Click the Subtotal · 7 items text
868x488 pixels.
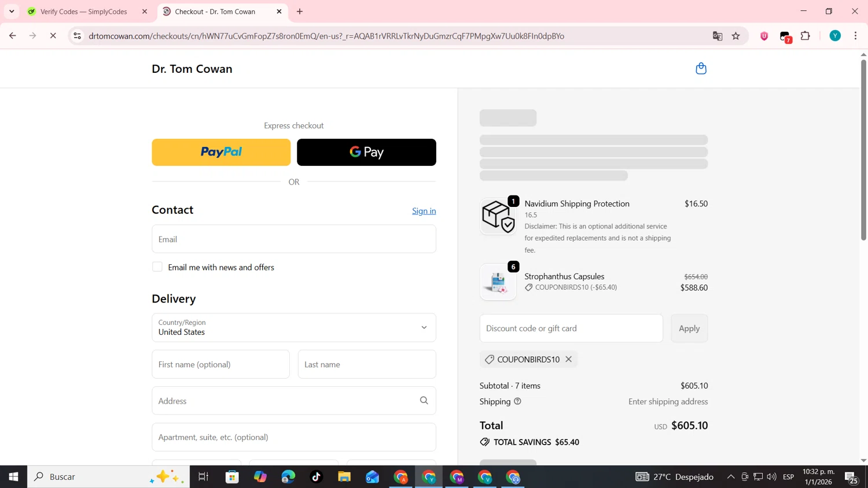(510, 386)
